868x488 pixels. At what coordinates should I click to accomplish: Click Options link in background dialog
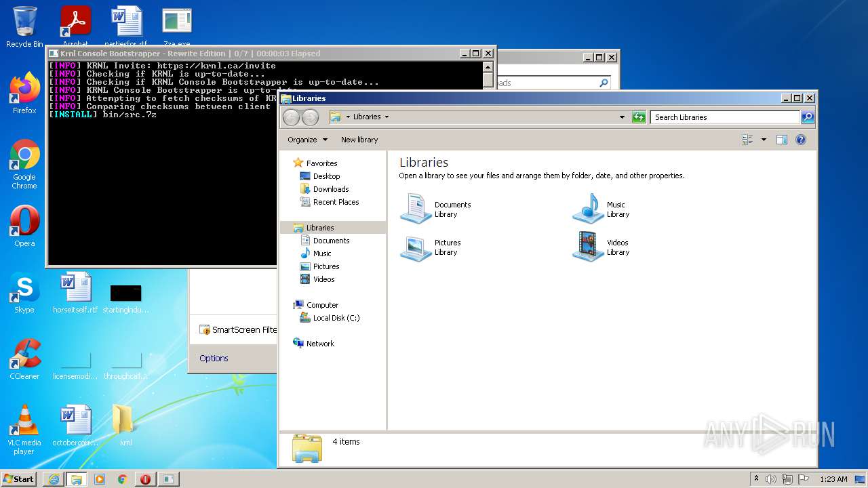tap(214, 359)
